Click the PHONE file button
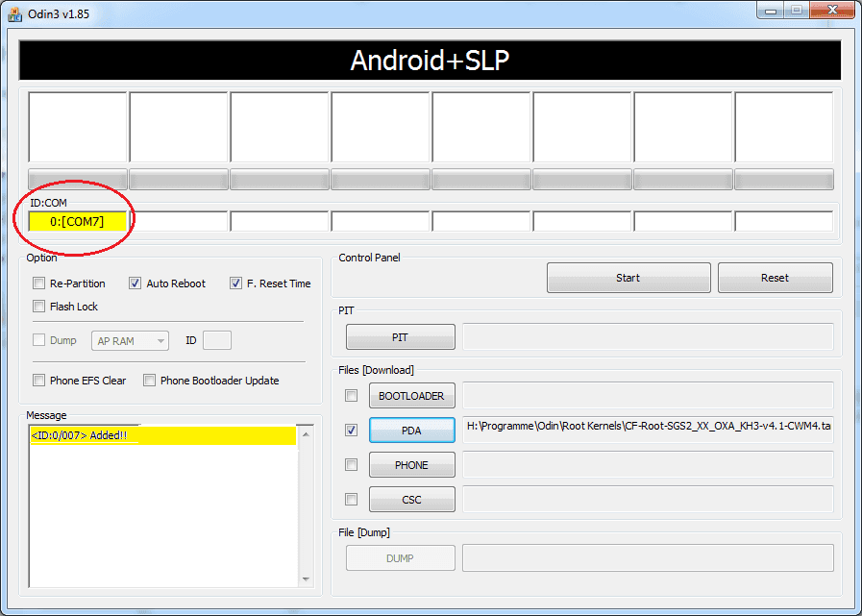 click(411, 465)
